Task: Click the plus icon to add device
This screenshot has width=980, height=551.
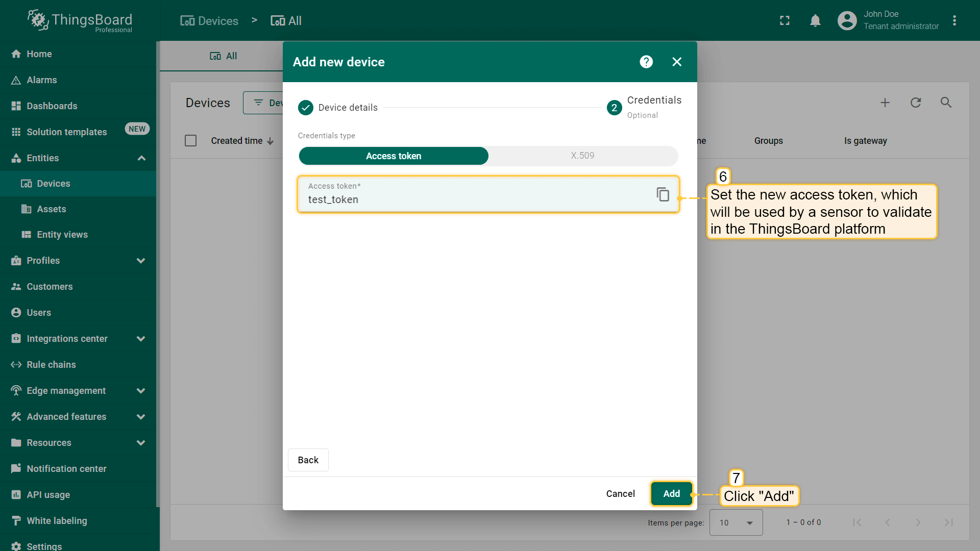Action: (x=885, y=103)
